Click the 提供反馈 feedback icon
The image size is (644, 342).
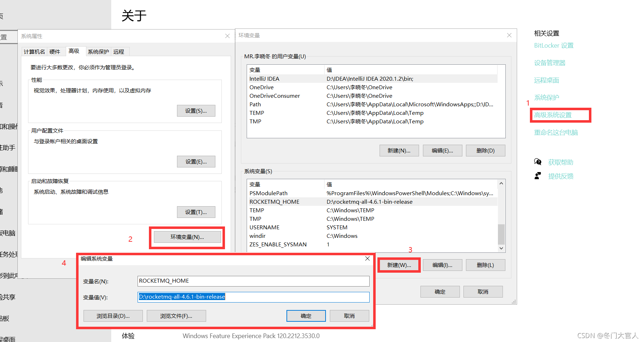click(538, 176)
